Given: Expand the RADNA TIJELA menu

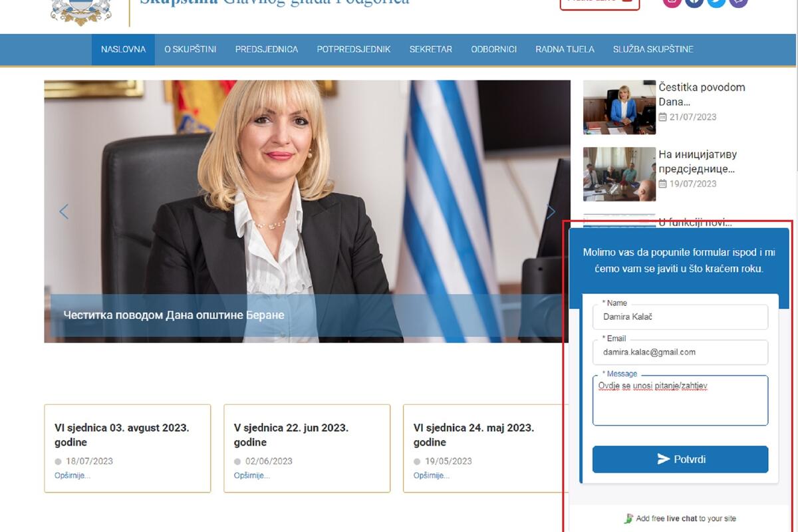Looking at the screenshot, I should [565, 49].
